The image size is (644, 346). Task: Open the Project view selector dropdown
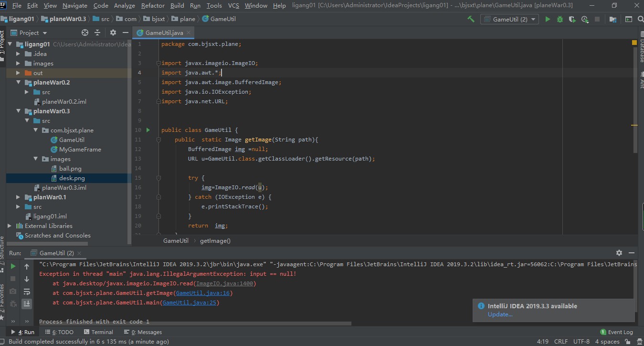pyautogui.click(x=29, y=32)
